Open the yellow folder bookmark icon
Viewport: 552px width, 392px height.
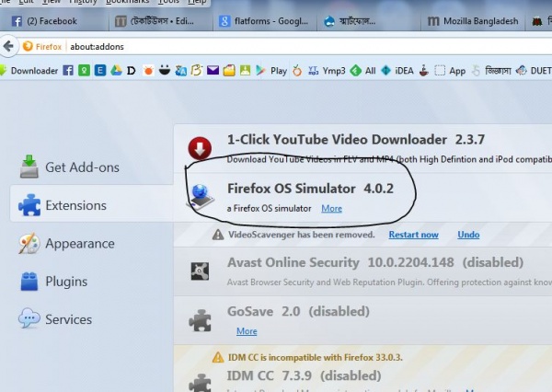(229, 71)
